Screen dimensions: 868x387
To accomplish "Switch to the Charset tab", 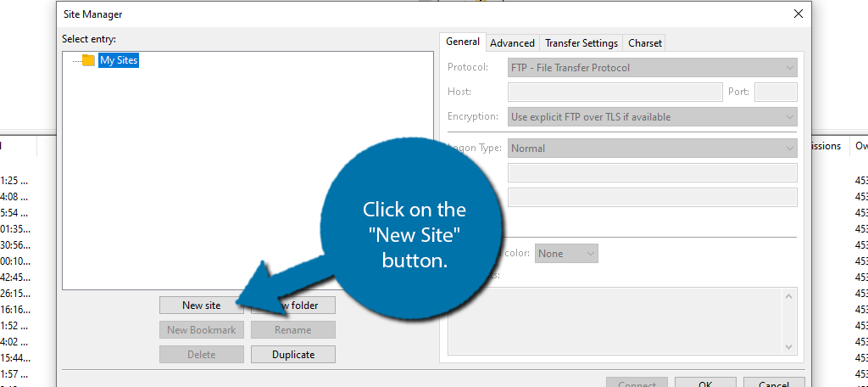I will 644,42.
